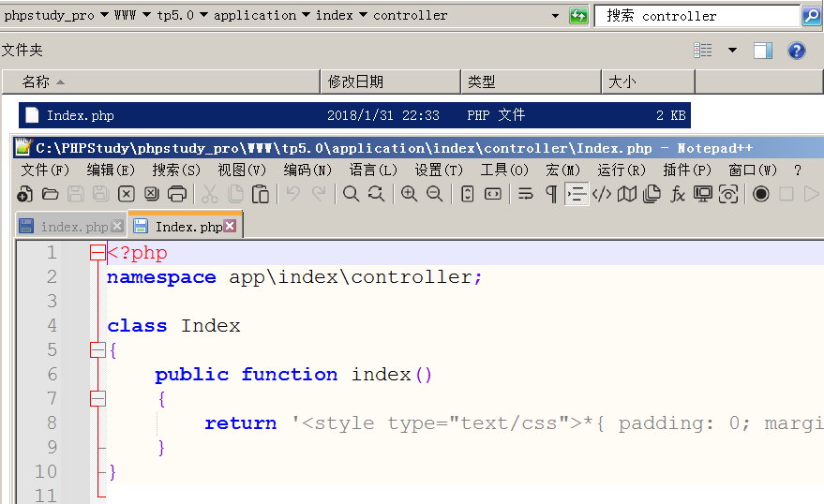
Task: Expand dropdown arrow after index in address bar
Action: click(x=363, y=15)
